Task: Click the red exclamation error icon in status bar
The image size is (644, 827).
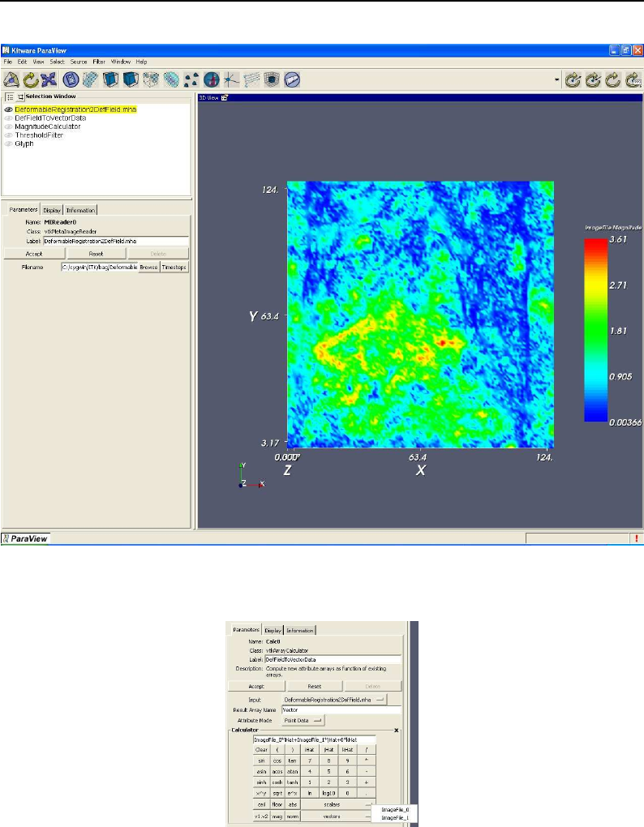Action: click(x=637, y=538)
